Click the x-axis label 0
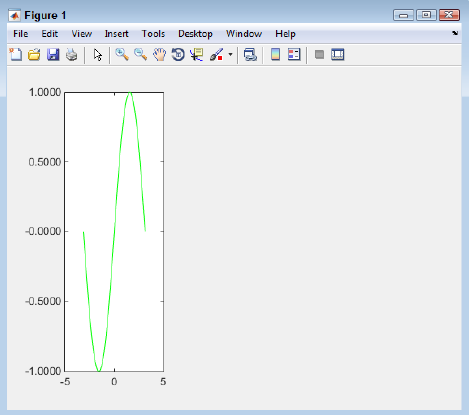 coord(114,382)
